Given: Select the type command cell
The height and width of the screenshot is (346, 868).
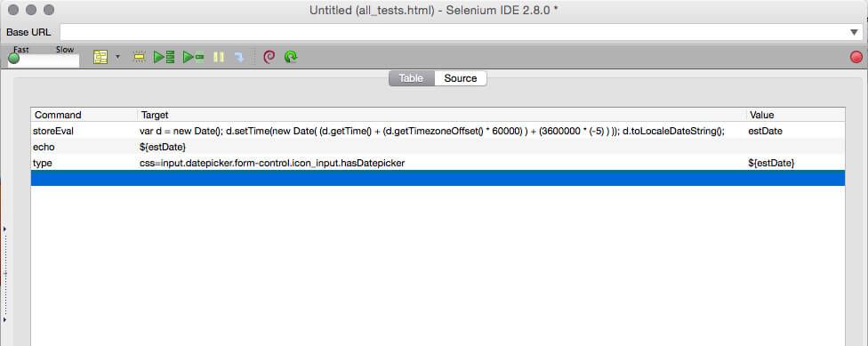Looking at the screenshot, I should 42,164.
